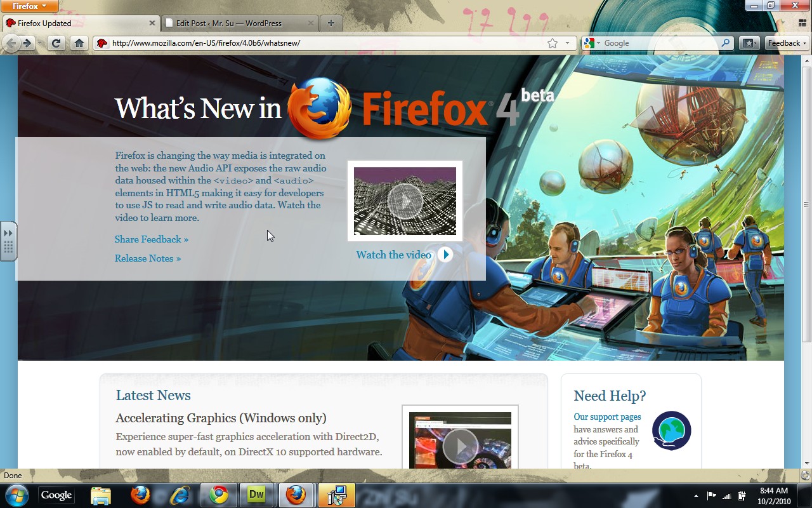Open the Share Feedback link
This screenshot has width=812, height=508.
coord(151,239)
